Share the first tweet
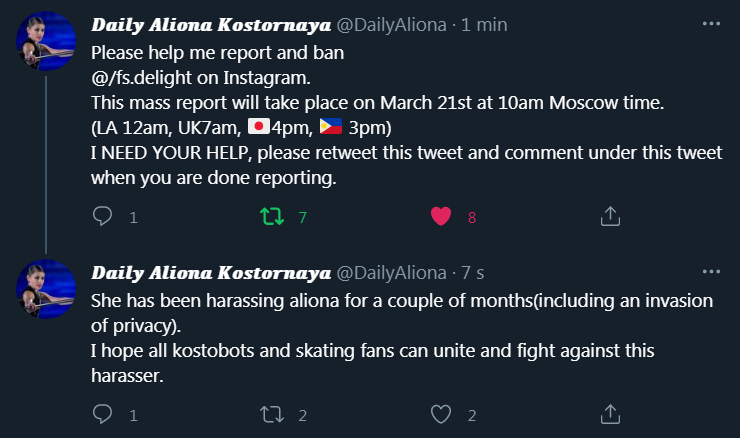Viewport: 740px width, 438px height. (x=609, y=216)
